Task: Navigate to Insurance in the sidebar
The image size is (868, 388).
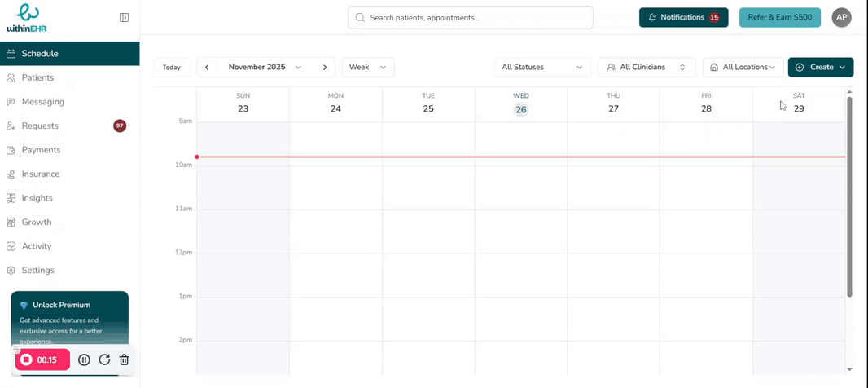Action: (40, 174)
